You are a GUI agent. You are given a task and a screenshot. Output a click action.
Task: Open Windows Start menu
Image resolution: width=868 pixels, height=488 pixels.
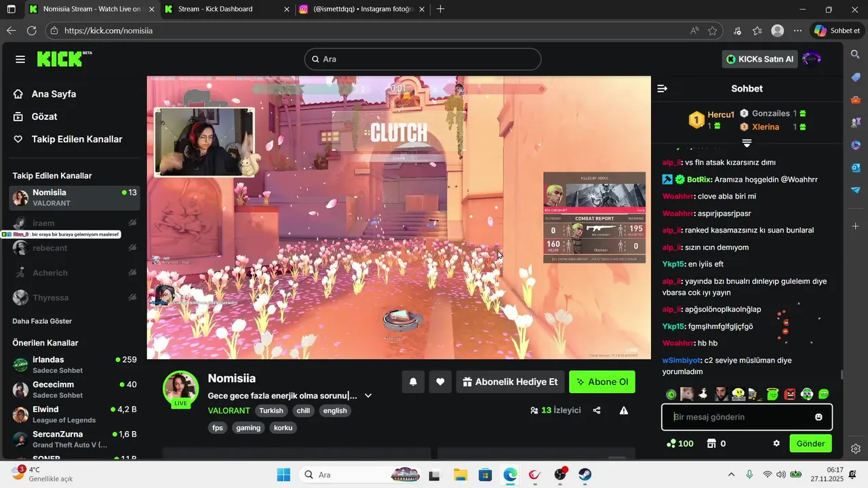pos(283,474)
